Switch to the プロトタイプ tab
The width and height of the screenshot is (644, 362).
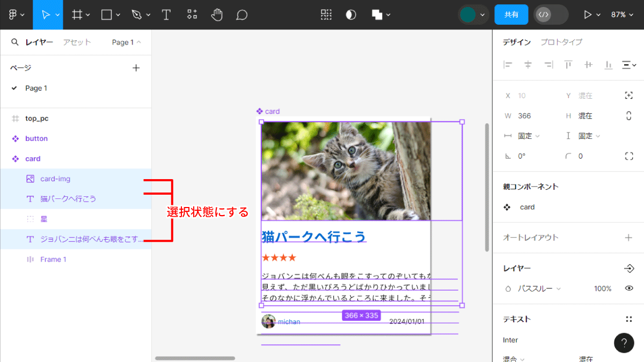[x=561, y=42]
